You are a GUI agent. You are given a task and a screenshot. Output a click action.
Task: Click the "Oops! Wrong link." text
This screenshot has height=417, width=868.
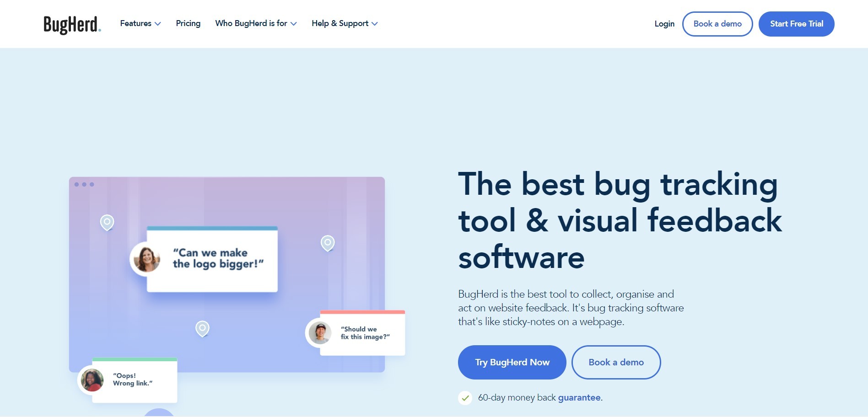(133, 380)
